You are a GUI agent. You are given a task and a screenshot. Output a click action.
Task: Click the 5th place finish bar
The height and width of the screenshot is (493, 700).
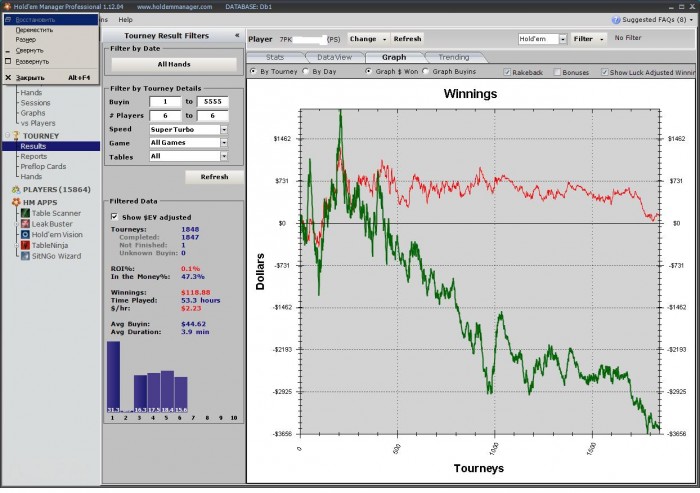point(167,392)
